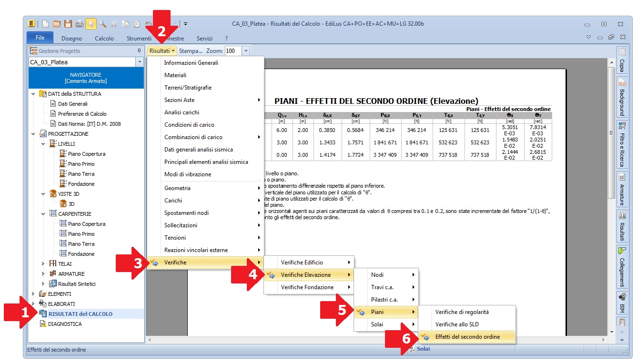Viewport: 637px width, 364px height.
Task: Open the Verifiche Edificio submenu
Action: pyautogui.click(x=309, y=263)
